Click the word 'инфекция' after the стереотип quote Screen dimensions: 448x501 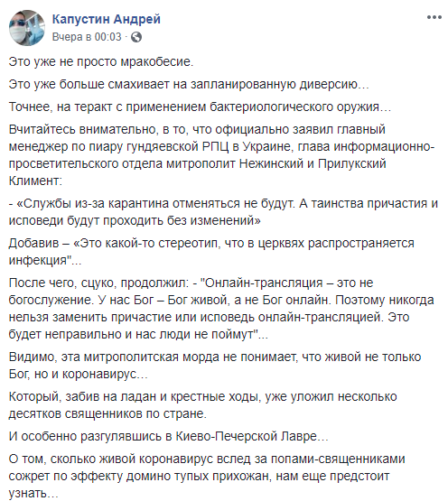(38, 260)
